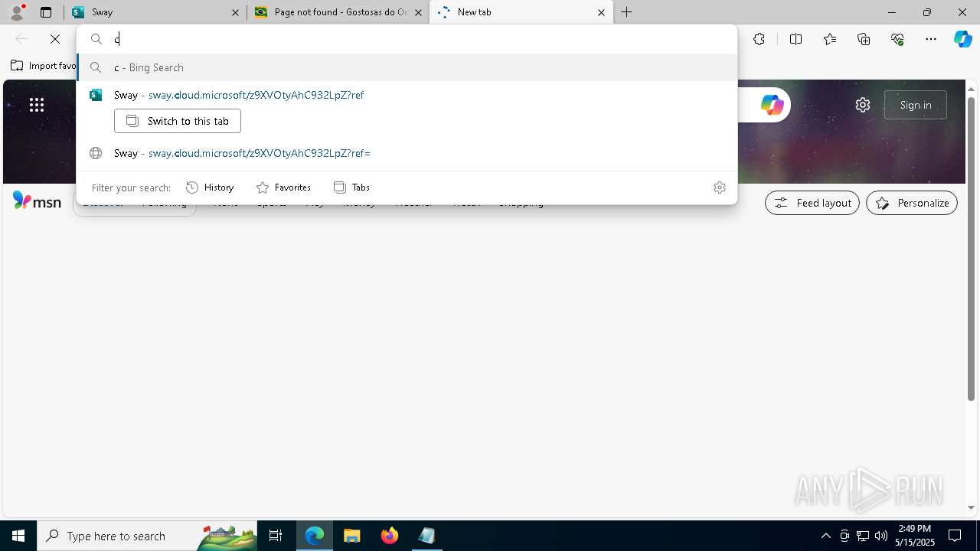The image size is (980, 551).
Task: Open new tab page settings gear
Action: 863,105
